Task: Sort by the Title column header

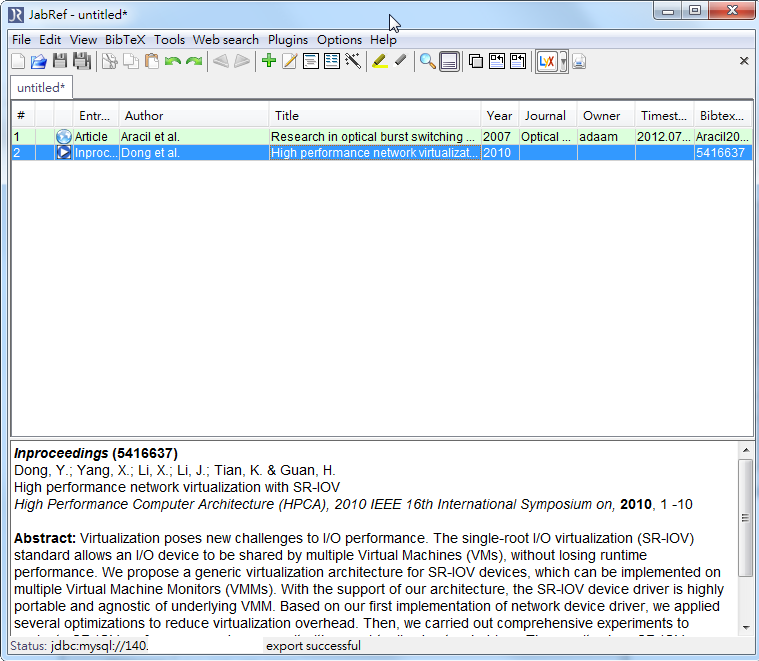Action: click(375, 116)
